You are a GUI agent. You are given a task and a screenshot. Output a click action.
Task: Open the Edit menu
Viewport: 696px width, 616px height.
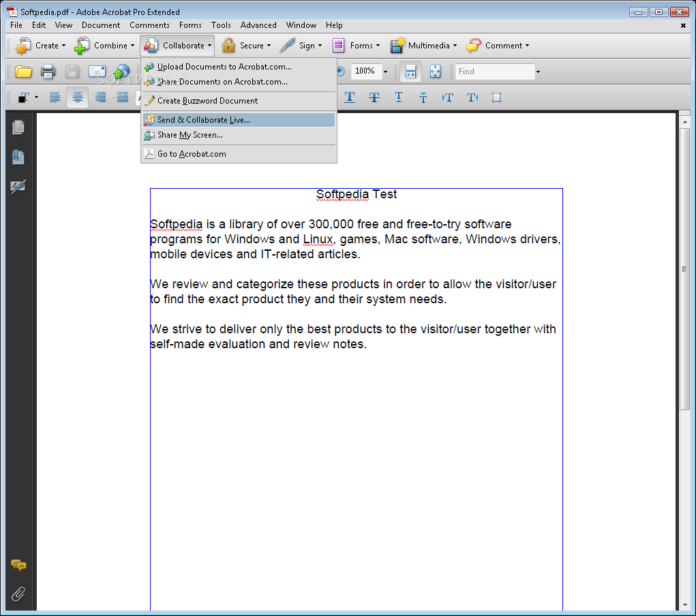click(39, 25)
